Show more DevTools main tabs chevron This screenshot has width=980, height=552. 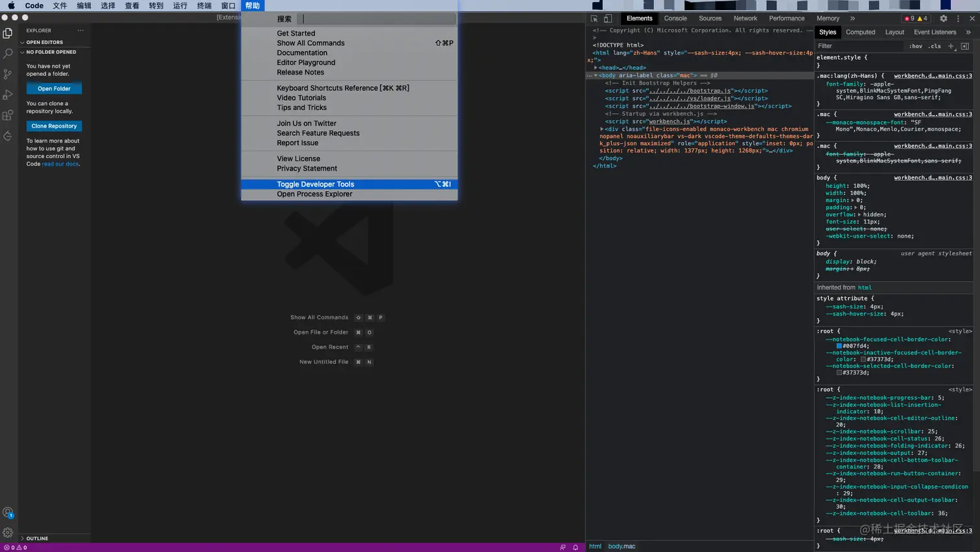pos(852,19)
